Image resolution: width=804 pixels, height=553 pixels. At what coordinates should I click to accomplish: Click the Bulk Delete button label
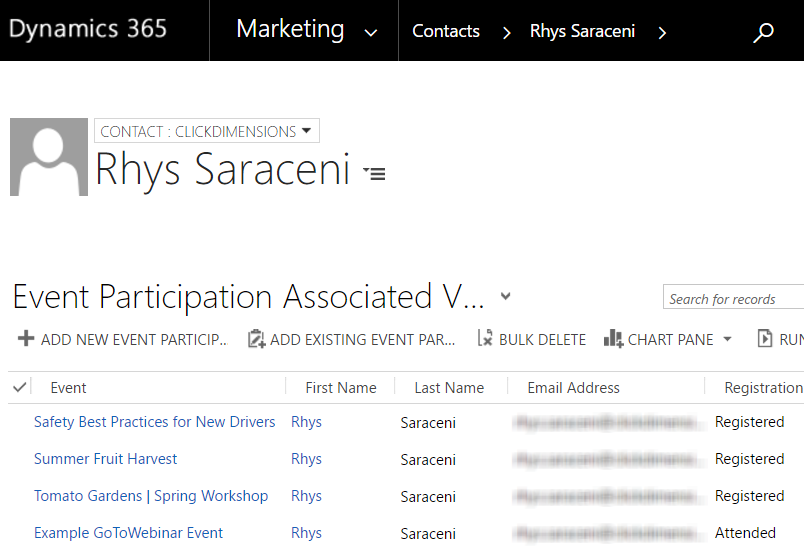coord(542,340)
